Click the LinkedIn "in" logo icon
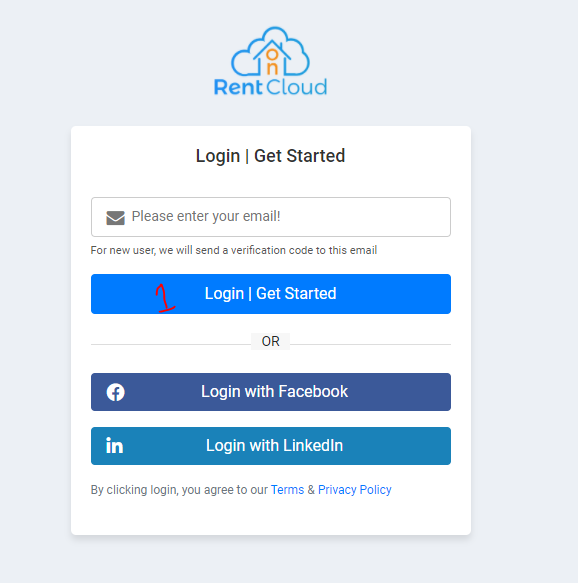Viewport: 578px width, 583px height. (114, 445)
